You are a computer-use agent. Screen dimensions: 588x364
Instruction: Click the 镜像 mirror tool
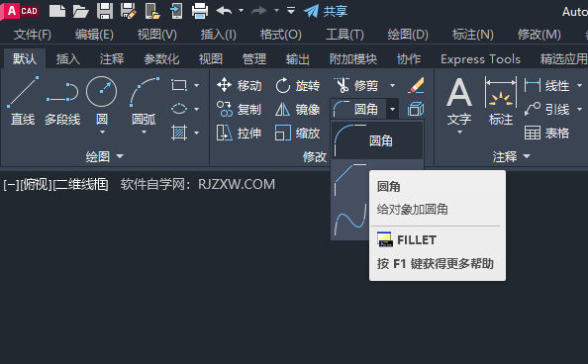(297, 109)
